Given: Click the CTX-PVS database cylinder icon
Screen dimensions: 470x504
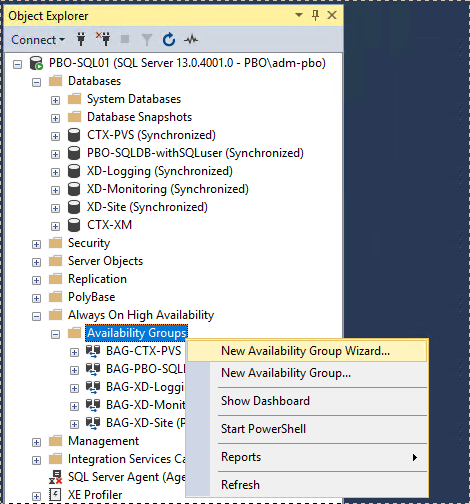Looking at the screenshot, I should click(x=74, y=135).
